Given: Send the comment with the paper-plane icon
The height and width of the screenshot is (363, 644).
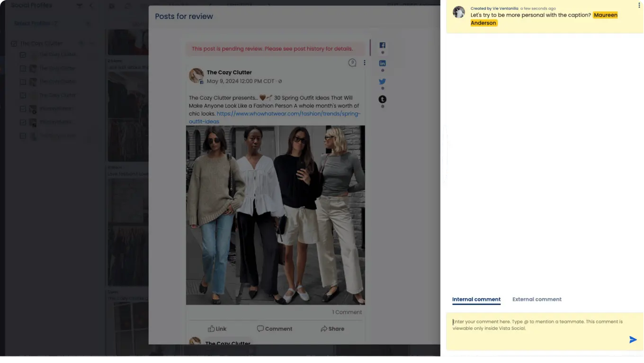Looking at the screenshot, I should (x=633, y=340).
